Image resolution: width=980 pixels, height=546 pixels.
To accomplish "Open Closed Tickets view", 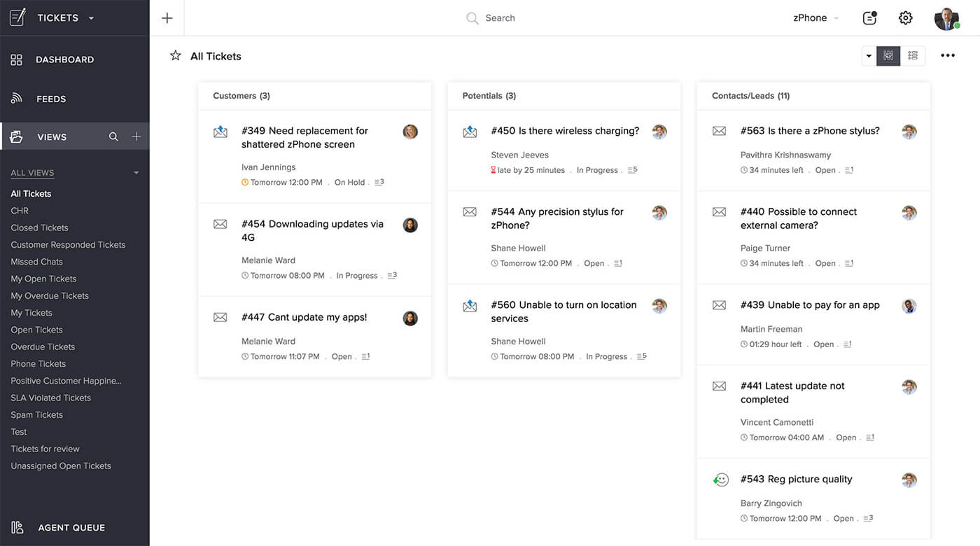I will pos(39,227).
